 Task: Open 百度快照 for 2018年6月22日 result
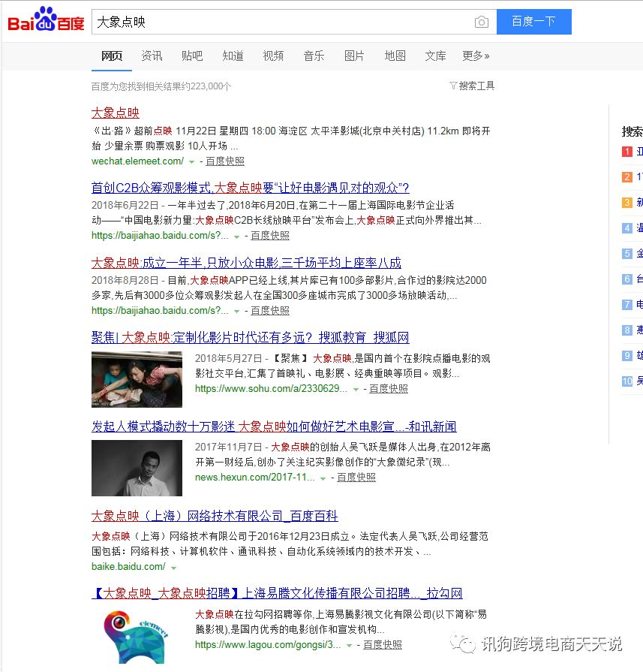[270, 236]
